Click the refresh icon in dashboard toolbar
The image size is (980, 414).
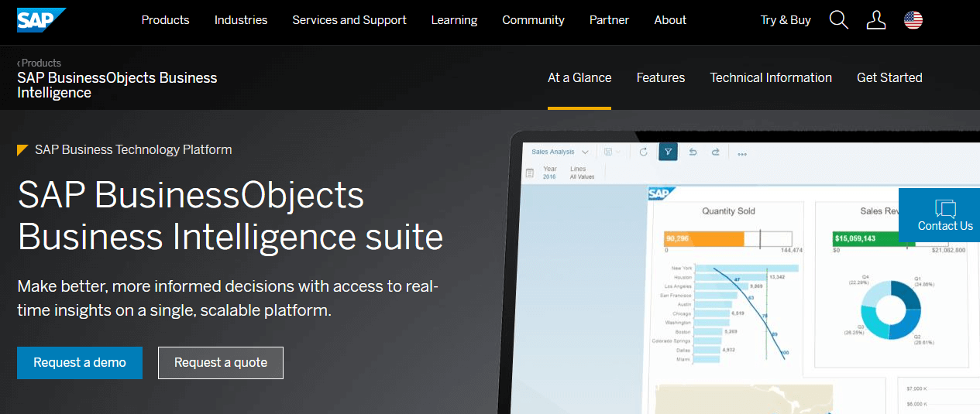point(643,152)
